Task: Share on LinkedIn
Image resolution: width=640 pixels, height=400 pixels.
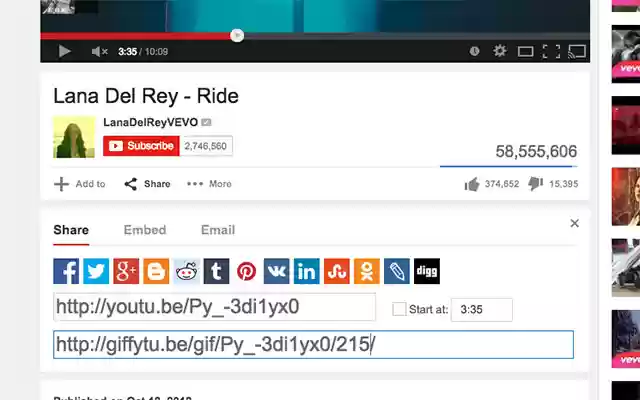Action: pyautogui.click(x=307, y=271)
